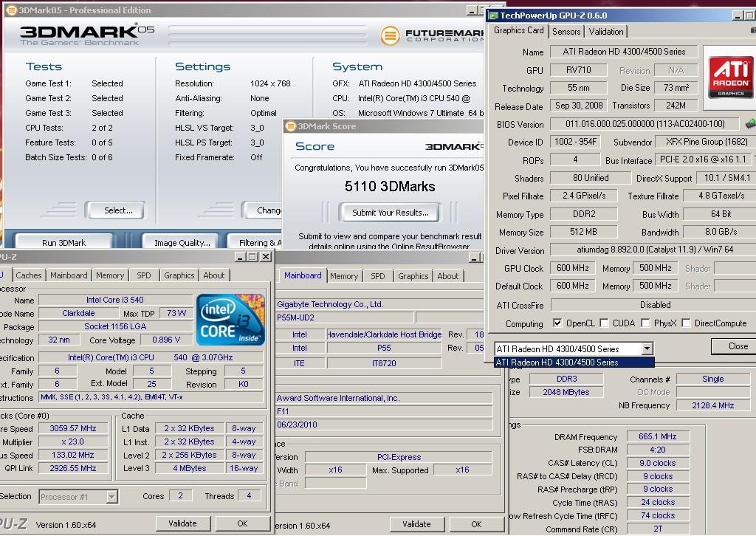Viewport: 756px width, 536px height.
Task: Click the Filtering & AA button
Action: 255,242
